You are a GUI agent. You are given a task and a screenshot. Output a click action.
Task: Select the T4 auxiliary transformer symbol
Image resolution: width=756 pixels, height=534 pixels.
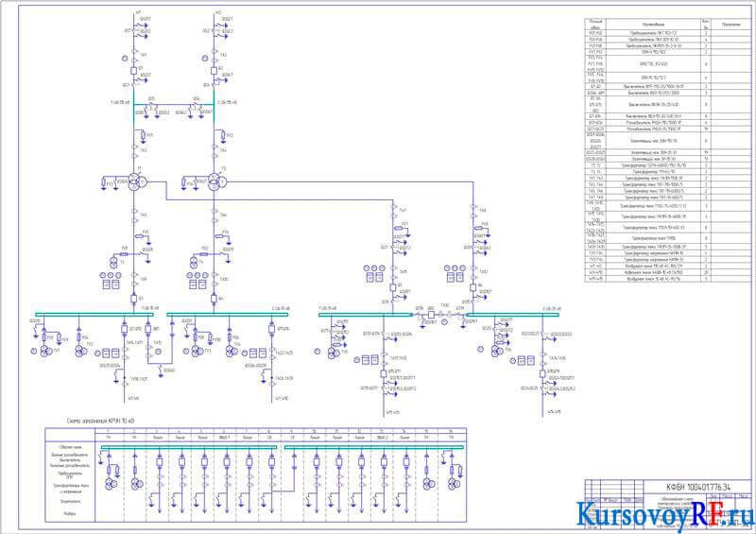pyautogui.click(x=194, y=263)
